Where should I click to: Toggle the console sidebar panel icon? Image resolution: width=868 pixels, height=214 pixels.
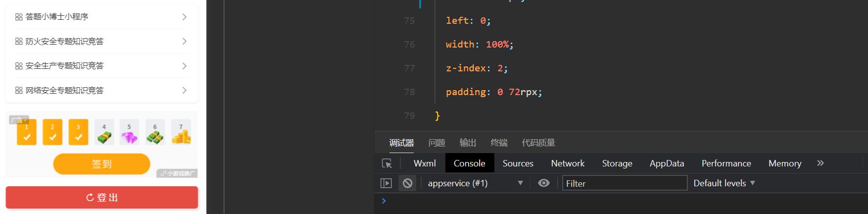click(386, 183)
